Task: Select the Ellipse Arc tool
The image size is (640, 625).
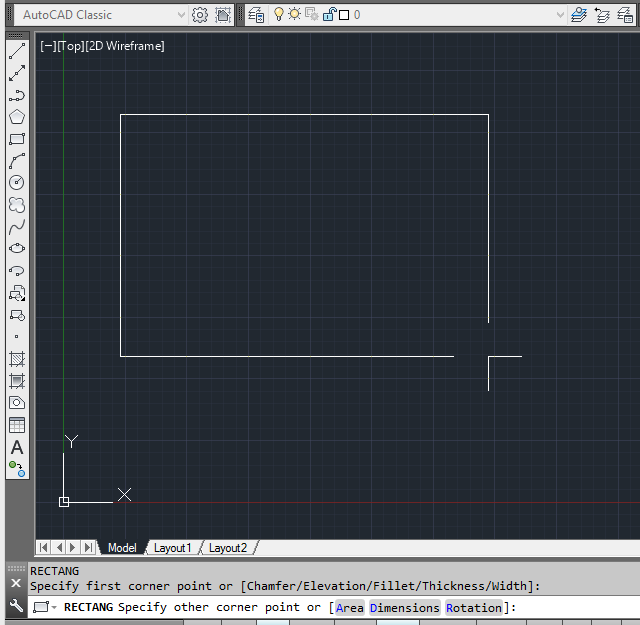Action: click(x=17, y=271)
